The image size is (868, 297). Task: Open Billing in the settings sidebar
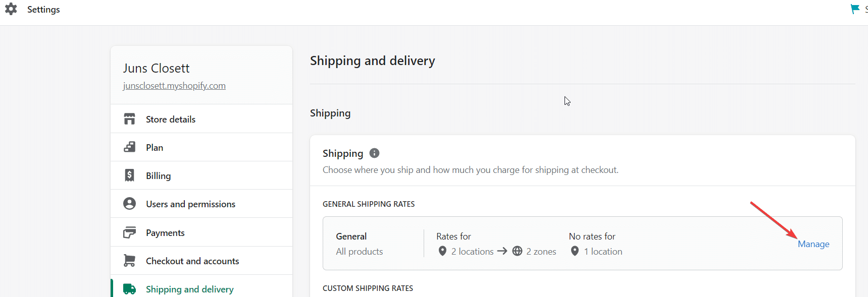click(159, 176)
